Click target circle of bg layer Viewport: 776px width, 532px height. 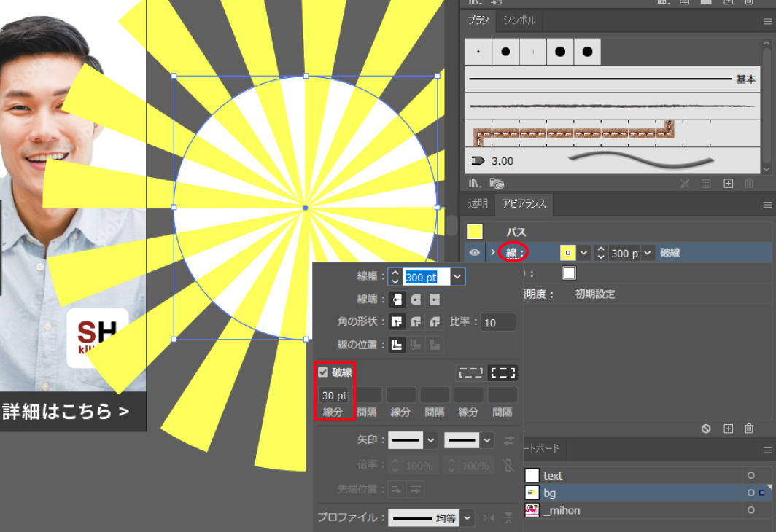coord(750,493)
